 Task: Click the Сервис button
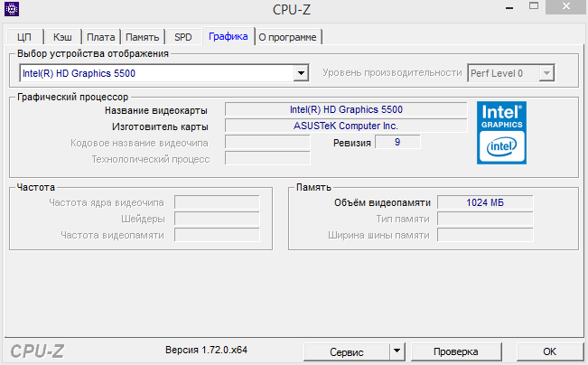click(x=347, y=351)
